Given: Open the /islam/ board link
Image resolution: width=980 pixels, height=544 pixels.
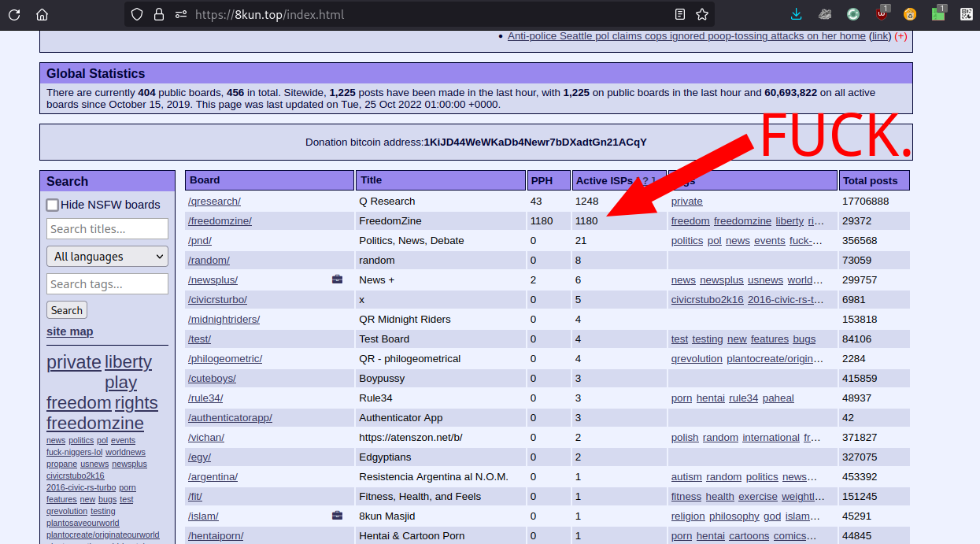Looking at the screenshot, I should click(203, 516).
